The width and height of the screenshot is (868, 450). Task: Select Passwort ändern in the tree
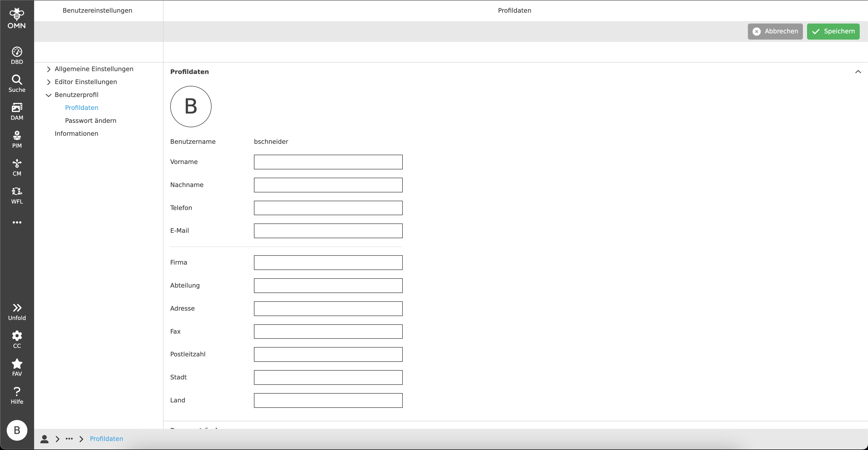click(90, 121)
